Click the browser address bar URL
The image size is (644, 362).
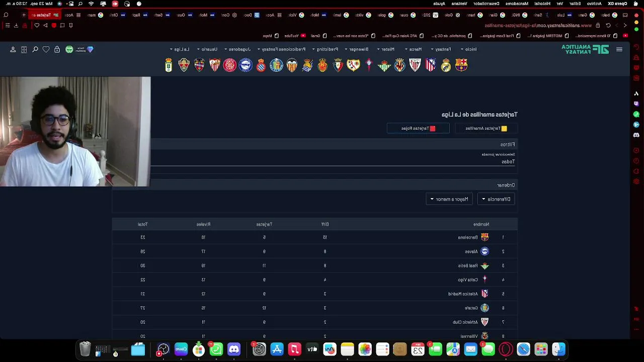(x=538, y=25)
